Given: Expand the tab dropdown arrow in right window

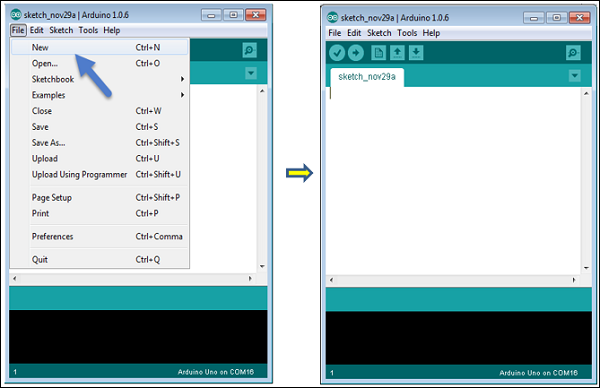Looking at the screenshot, I should [574, 76].
